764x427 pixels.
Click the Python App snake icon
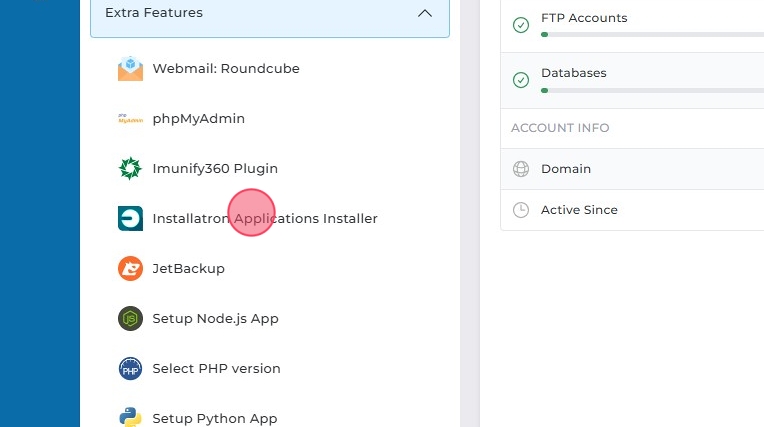tap(130, 417)
